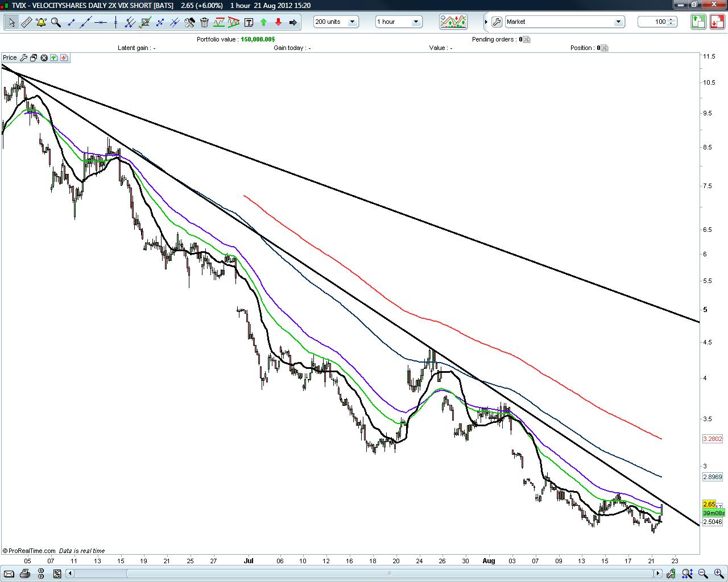Choose the line segment drawing tool
The height and width of the screenshot is (582, 728).
(x=71, y=22)
